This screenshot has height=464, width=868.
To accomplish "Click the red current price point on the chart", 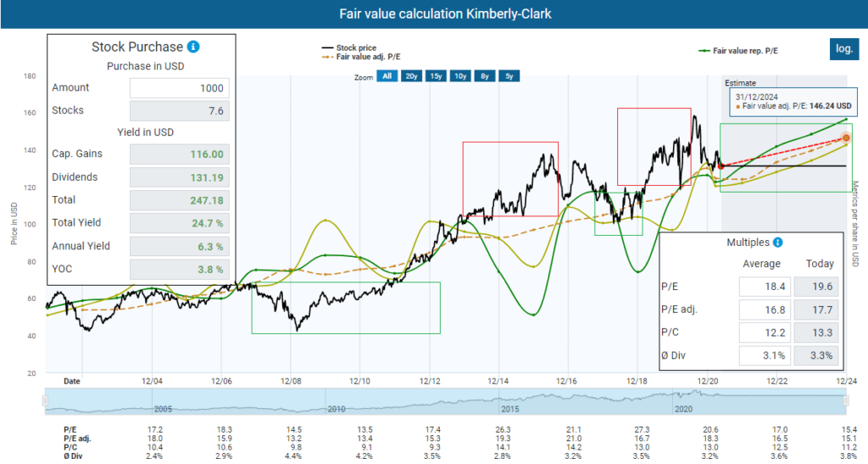I will coord(721,166).
